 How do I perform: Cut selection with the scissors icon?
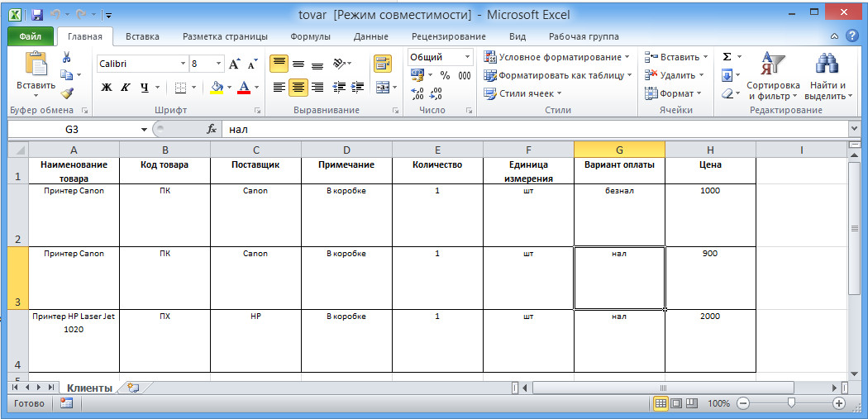point(66,57)
